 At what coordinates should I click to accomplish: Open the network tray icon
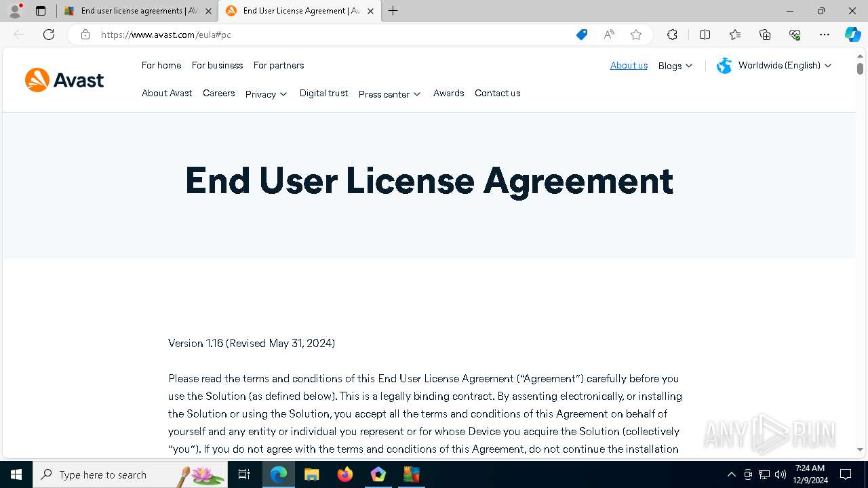[764, 474]
